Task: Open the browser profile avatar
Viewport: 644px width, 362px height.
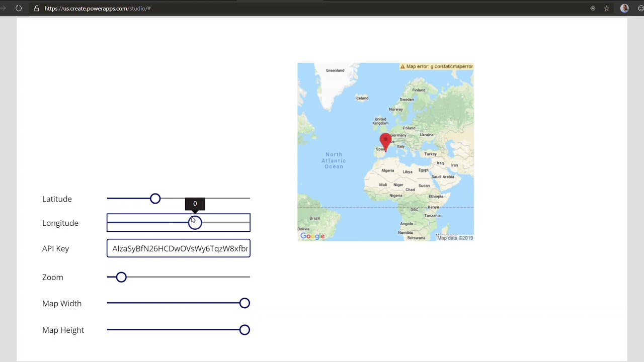Action: (x=624, y=8)
